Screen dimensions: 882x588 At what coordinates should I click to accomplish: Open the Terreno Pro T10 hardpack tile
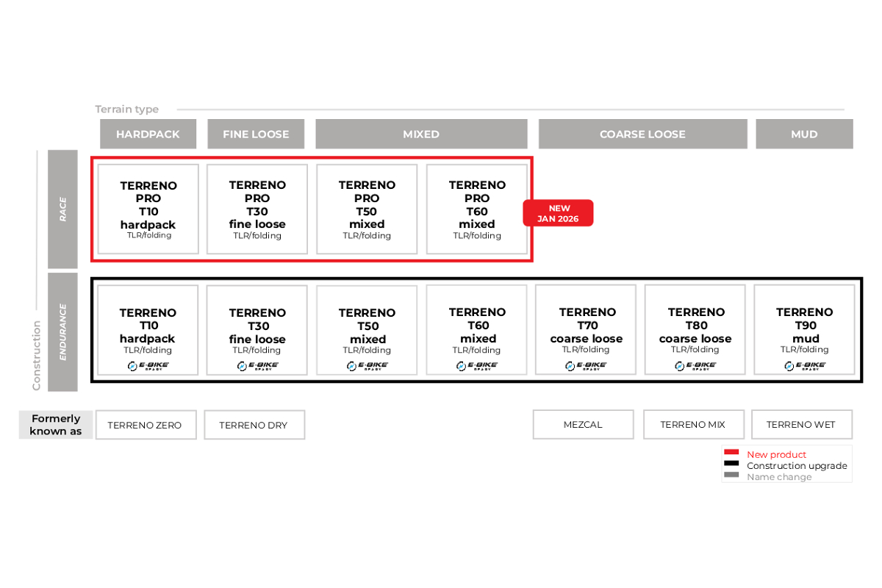coord(148,209)
